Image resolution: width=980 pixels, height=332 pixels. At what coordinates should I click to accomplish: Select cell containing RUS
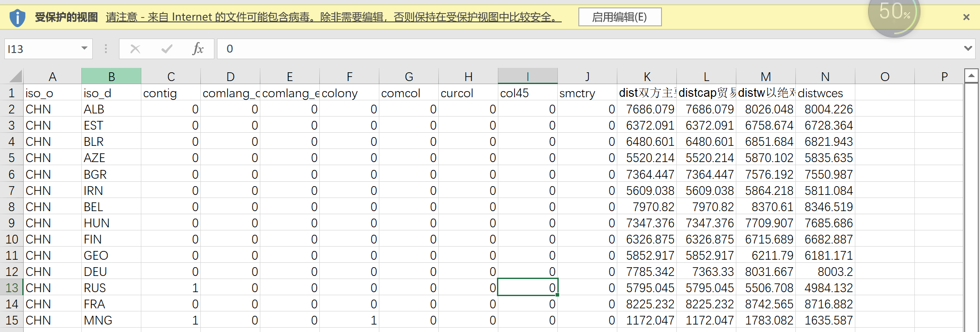111,288
